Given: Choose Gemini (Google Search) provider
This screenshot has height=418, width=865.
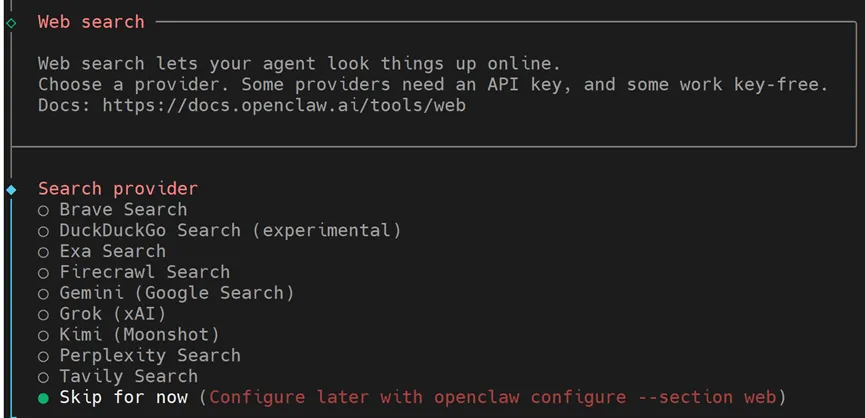Looking at the screenshot, I should pyautogui.click(x=176, y=293).
